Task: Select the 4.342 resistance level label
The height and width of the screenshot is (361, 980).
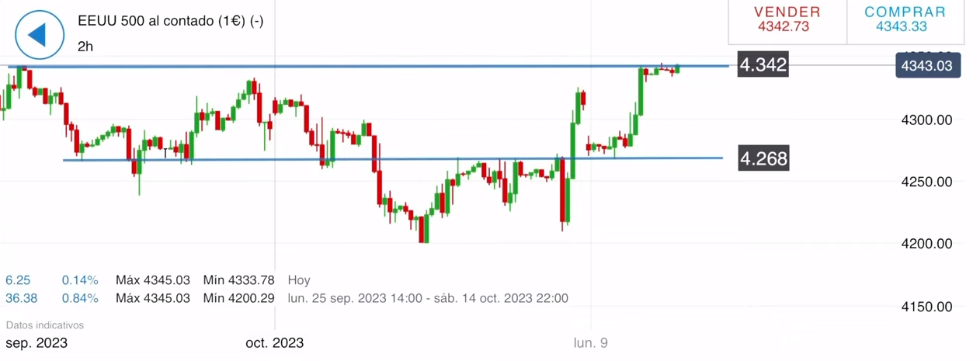Action: click(x=763, y=64)
